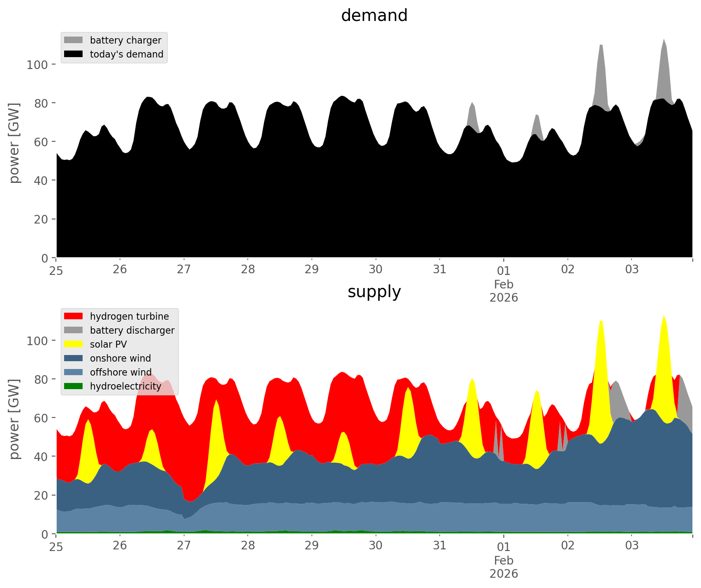Click date tick 27 on demand chart axis
Image resolution: width=701 pixels, height=588 pixels.
(x=184, y=270)
